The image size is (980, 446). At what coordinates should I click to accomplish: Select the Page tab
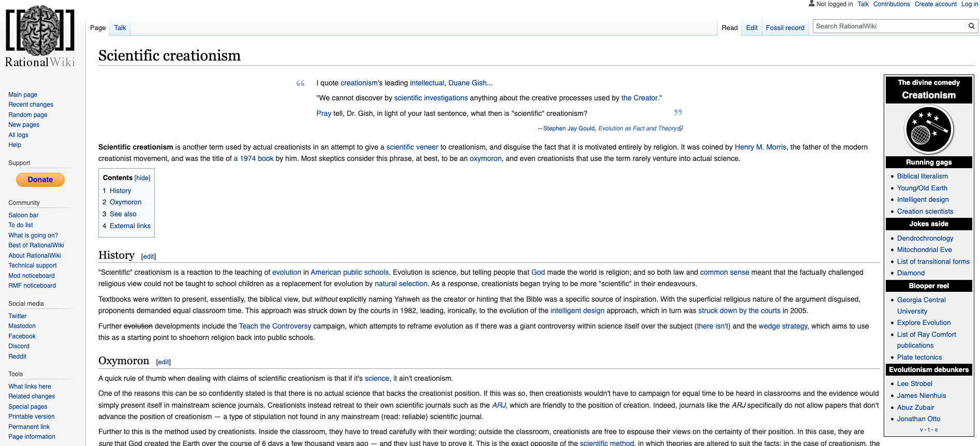[98, 28]
